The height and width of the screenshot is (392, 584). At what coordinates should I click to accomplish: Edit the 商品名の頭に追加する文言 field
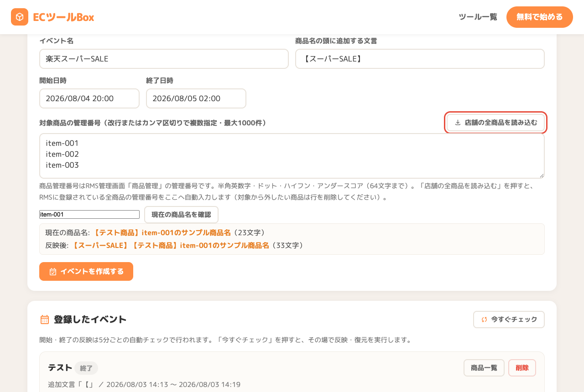(420, 59)
